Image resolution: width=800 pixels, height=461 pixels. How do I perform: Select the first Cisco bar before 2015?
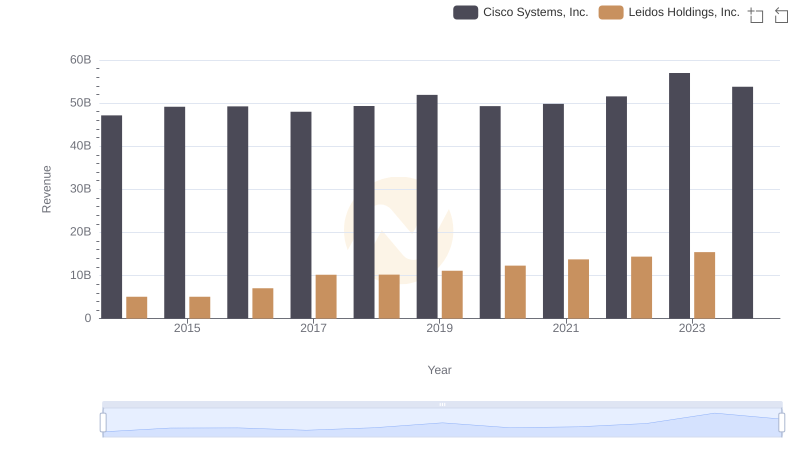click(111, 217)
